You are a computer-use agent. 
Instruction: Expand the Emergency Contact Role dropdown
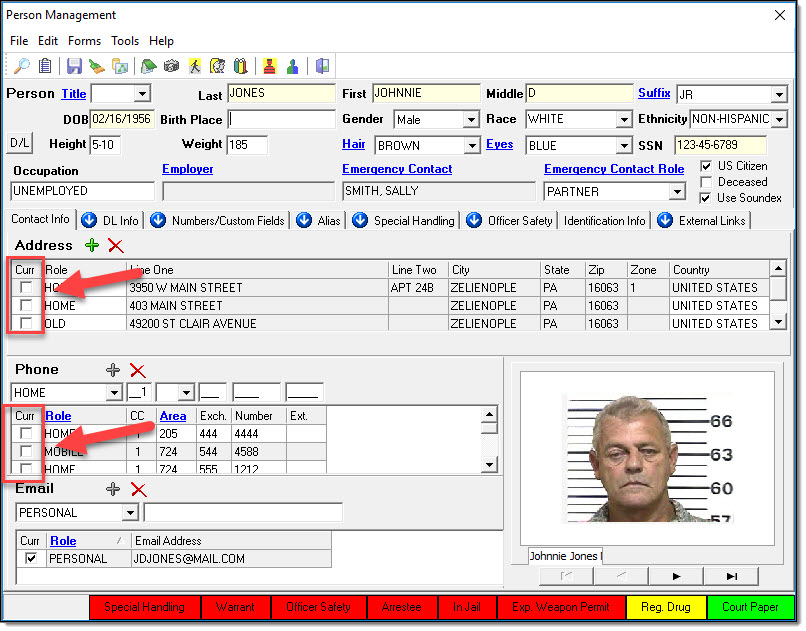click(x=676, y=191)
